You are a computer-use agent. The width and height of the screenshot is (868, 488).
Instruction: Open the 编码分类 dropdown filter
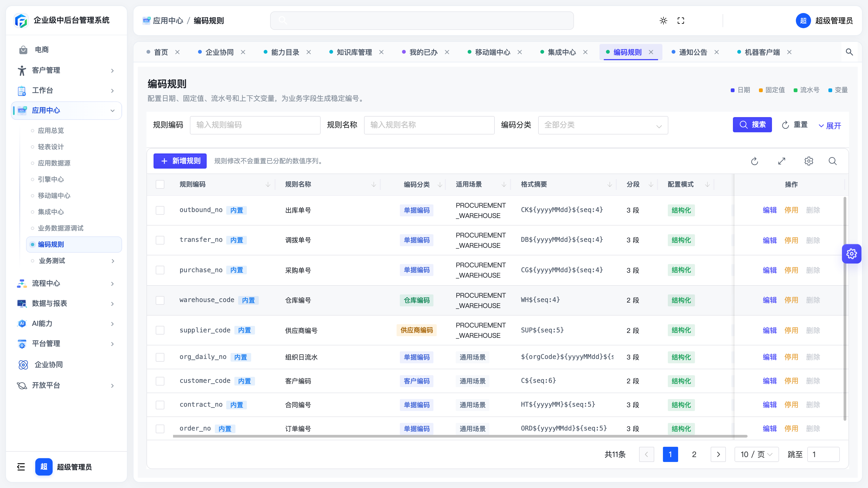pyautogui.click(x=603, y=125)
